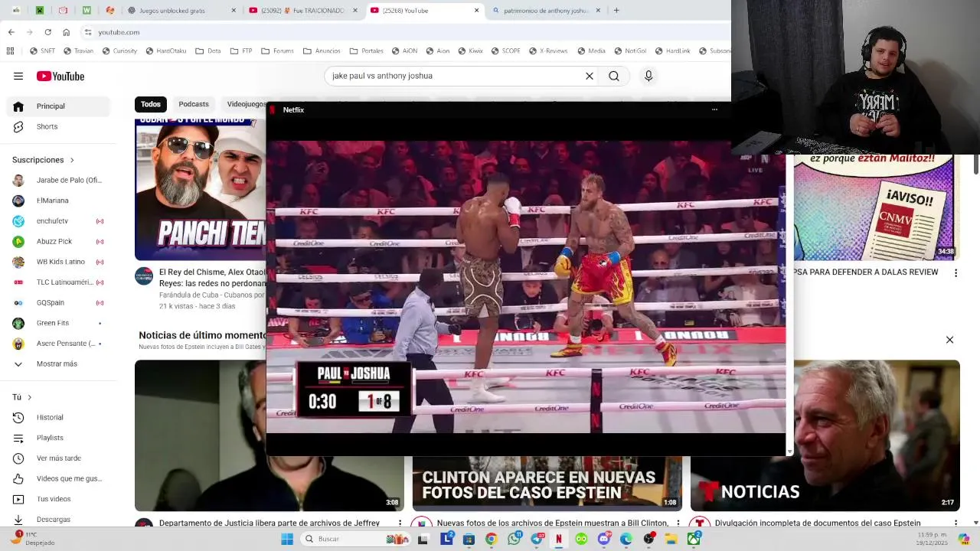Open Netflix app from the taskbar

(559, 539)
